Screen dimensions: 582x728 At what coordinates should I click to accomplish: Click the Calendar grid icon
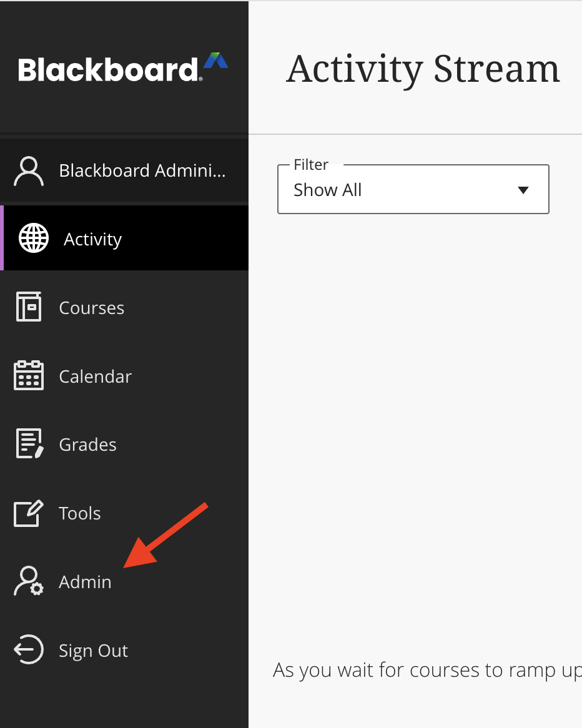(x=29, y=375)
